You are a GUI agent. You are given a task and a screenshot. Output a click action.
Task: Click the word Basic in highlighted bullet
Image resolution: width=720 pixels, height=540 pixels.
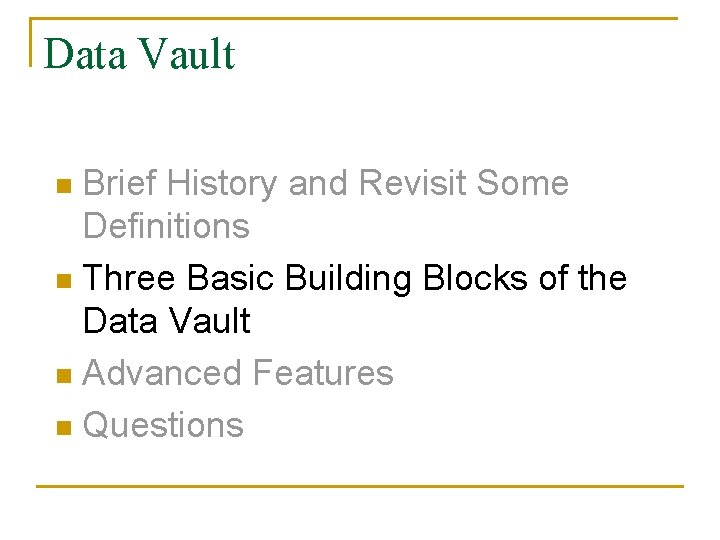click(231, 277)
